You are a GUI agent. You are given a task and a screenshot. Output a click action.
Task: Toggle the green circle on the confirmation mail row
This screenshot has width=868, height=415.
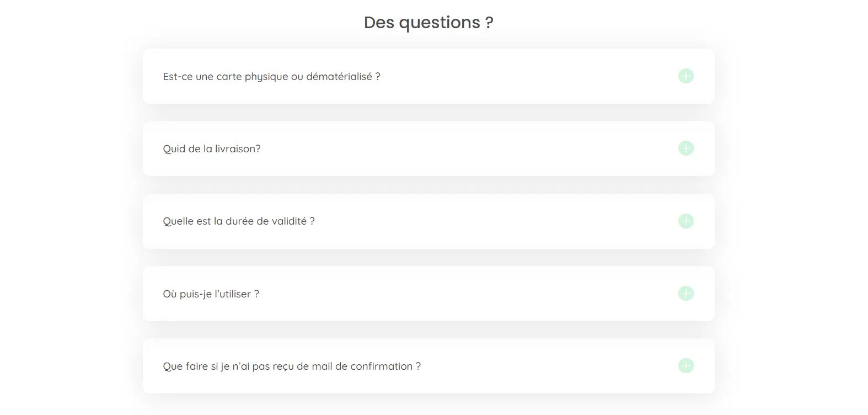[x=685, y=366]
